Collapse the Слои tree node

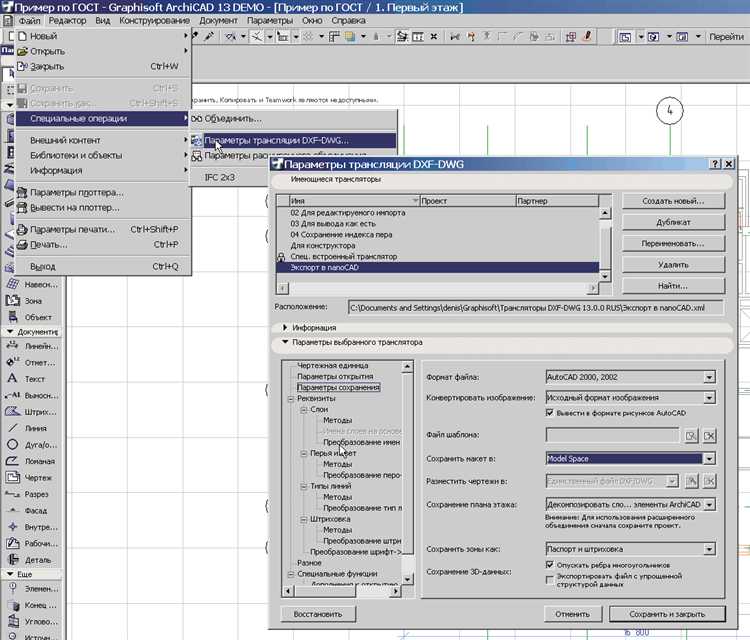click(303, 409)
